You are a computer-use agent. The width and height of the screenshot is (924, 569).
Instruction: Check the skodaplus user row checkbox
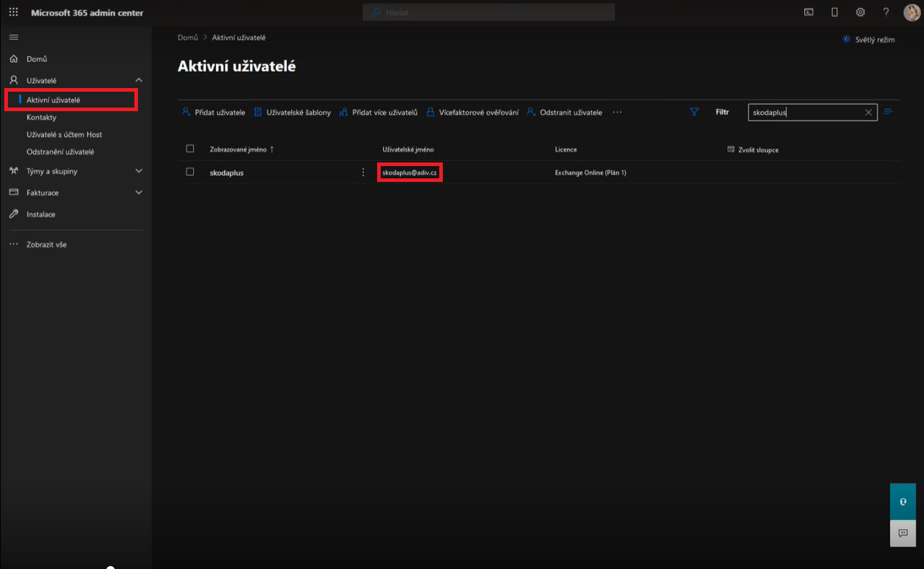(x=190, y=172)
